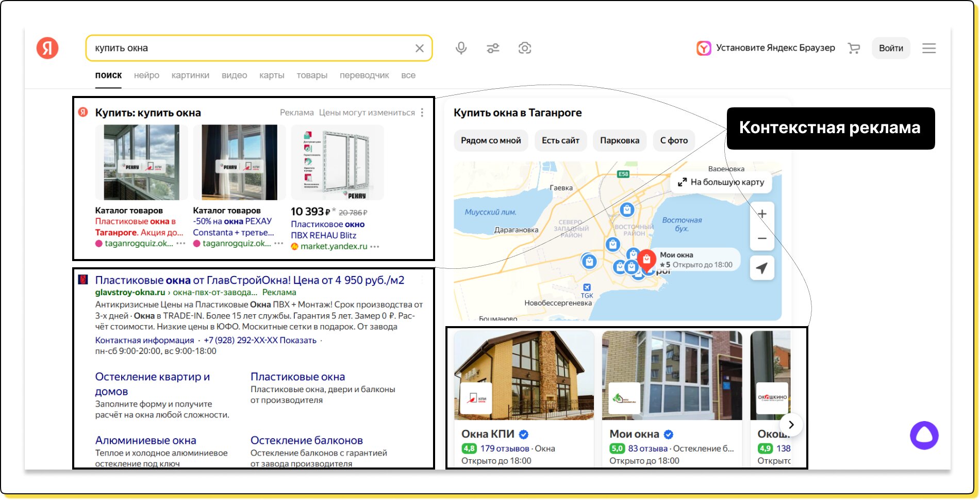Select the поиск tab
This screenshot has height=500, width=980.
(108, 75)
